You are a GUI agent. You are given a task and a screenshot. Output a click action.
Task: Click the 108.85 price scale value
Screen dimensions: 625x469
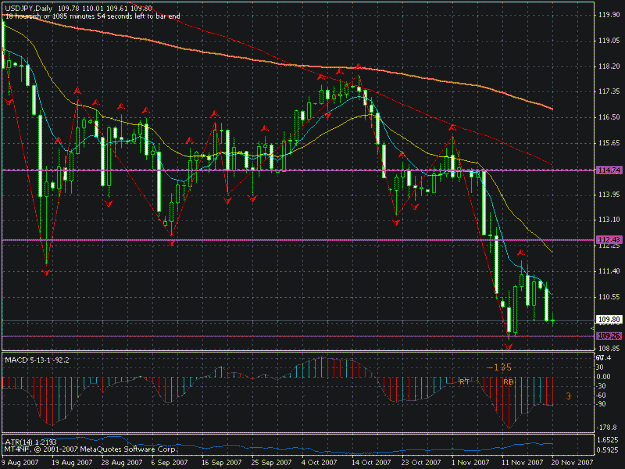click(x=609, y=348)
